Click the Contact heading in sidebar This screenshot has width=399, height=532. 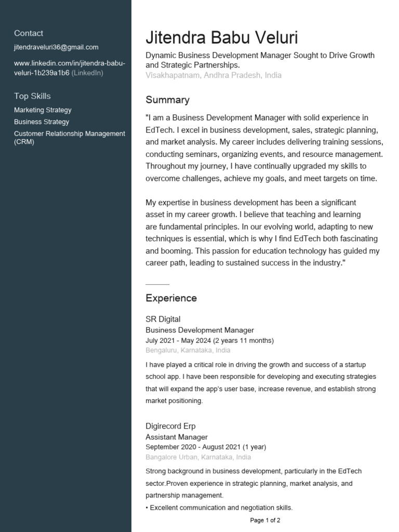(29, 33)
